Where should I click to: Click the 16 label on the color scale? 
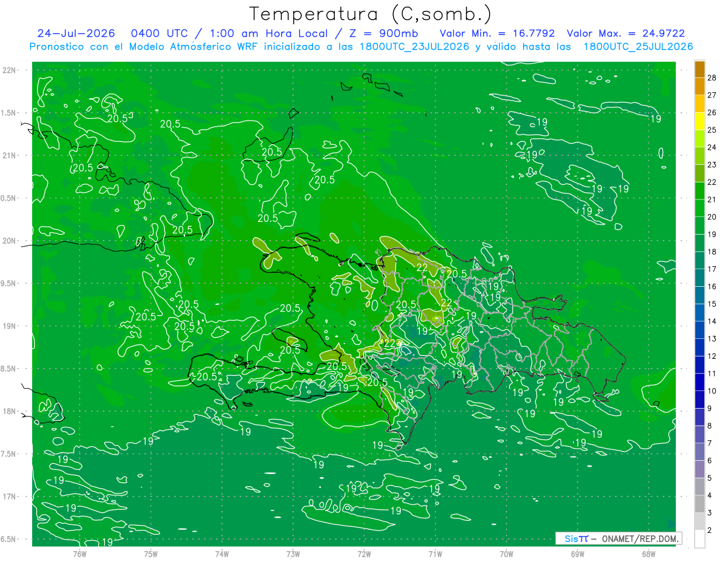pos(712,287)
